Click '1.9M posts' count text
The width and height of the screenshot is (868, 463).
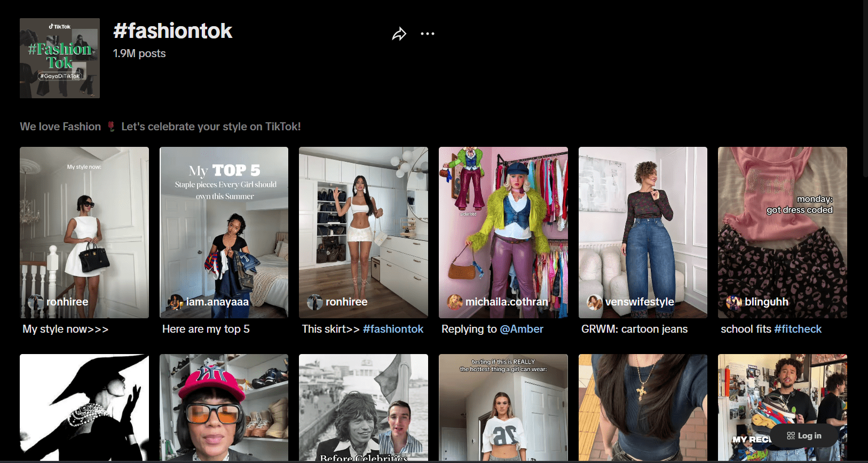(139, 53)
